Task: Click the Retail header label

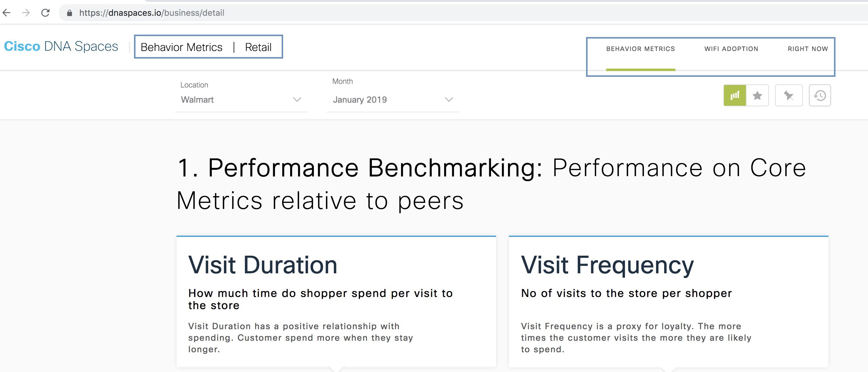Action: [x=258, y=47]
